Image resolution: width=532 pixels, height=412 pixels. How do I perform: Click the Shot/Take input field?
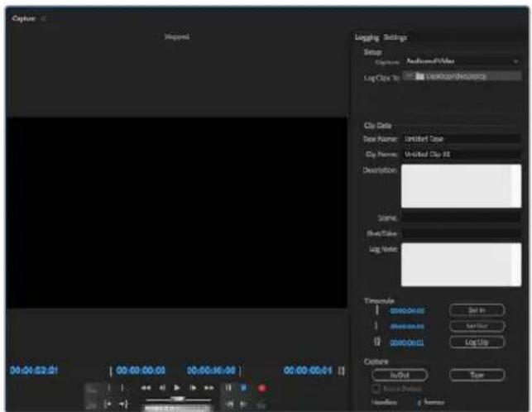(462, 233)
